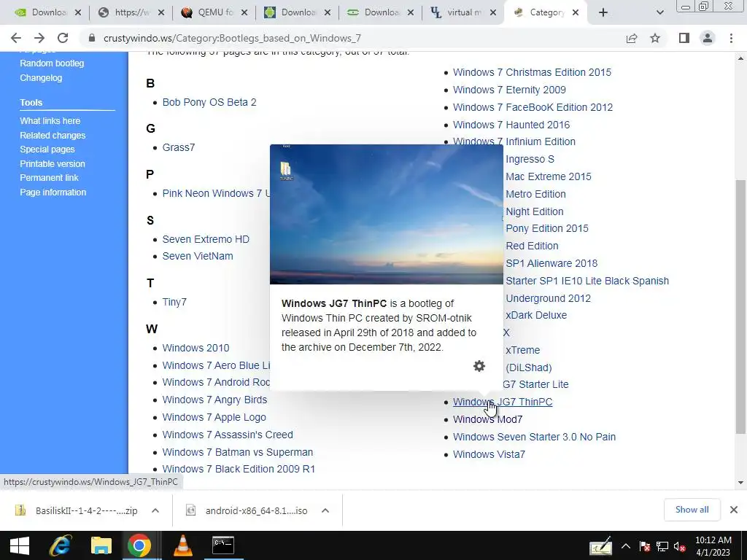Open File Explorer from taskbar
The image size is (747, 560).
pos(101,545)
